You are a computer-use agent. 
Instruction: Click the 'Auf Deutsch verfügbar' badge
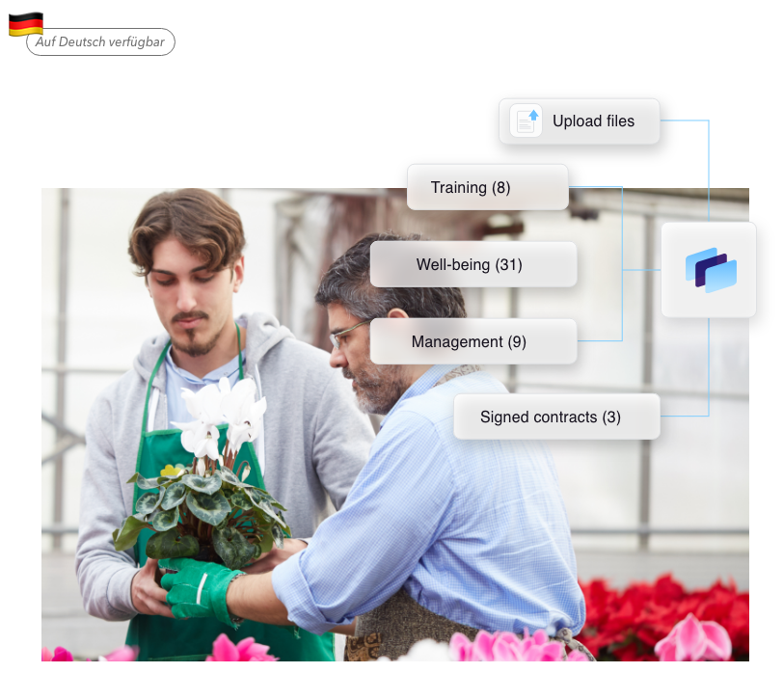pos(100,42)
